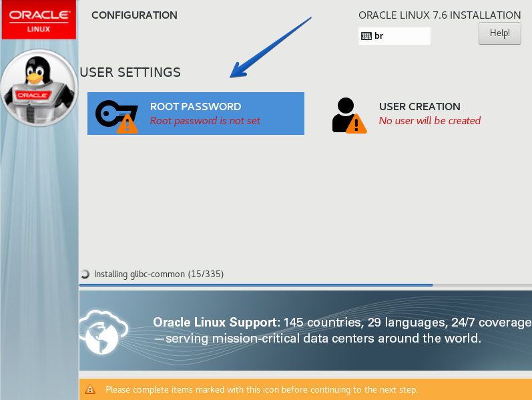This screenshot has height=400, width=532.
Task: Click the User Creation person icon
Action: click(x=344, y=112)
